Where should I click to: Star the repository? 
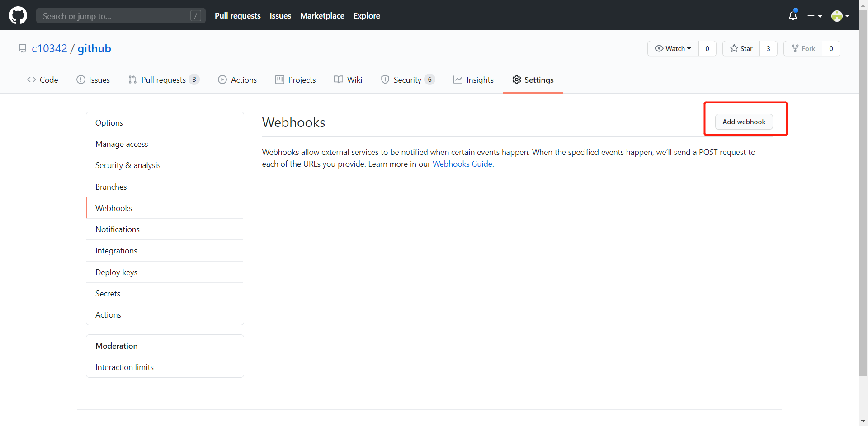point(741,48)
